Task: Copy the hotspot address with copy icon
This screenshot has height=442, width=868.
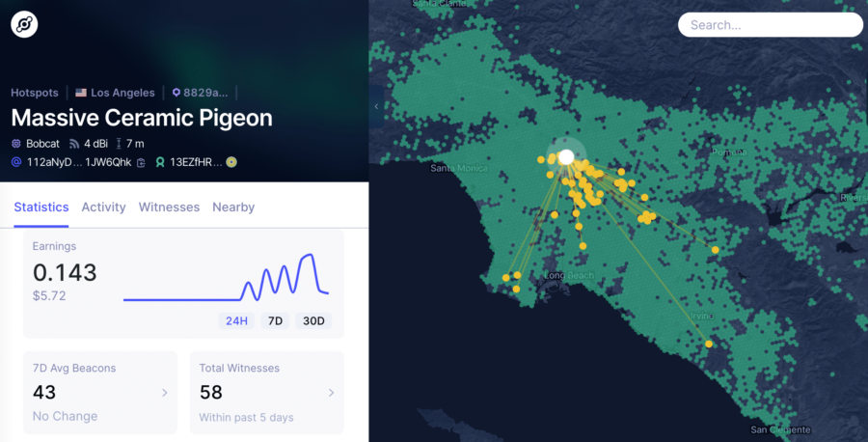Action: point(141,162)
